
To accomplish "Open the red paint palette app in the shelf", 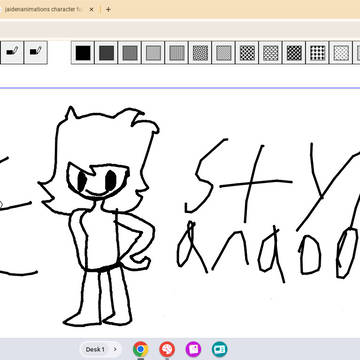I will click(167, 349).
